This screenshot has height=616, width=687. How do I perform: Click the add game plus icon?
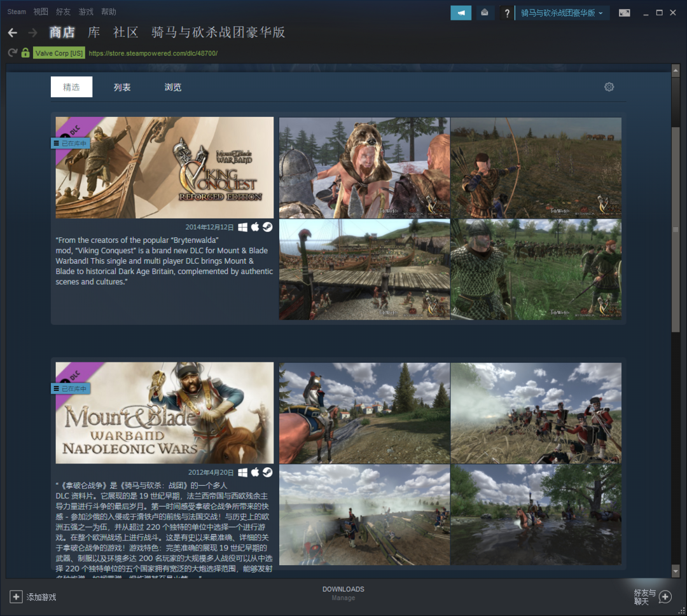[x=16, y=596]
